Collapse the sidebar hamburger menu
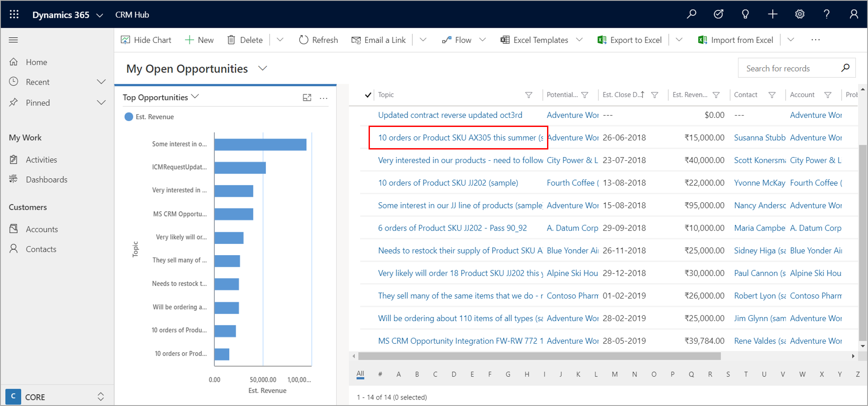This screenshot has height=406, width=868. (13, 40)
